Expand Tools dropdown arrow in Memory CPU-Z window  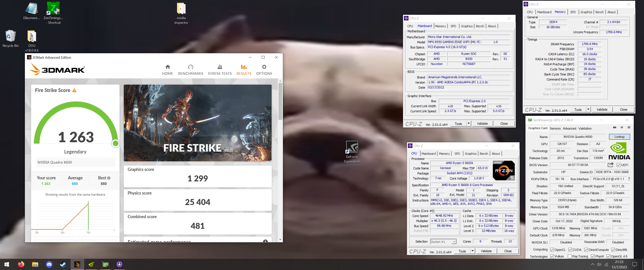point(588,109)
